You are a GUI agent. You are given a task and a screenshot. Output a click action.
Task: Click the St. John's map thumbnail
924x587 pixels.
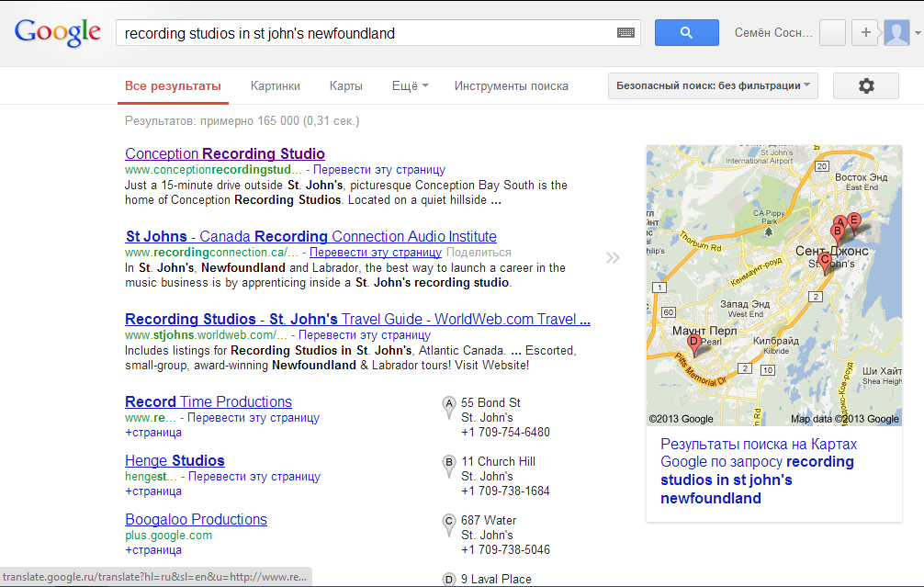pyautogui.click(x=773, y=286)
